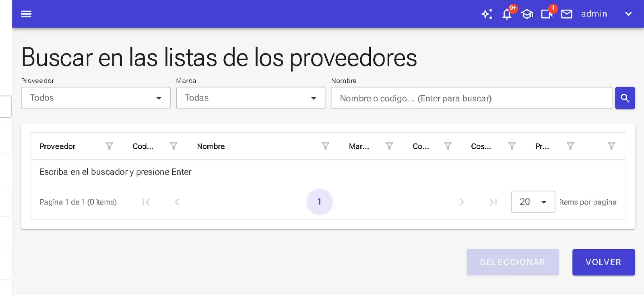Sort by Co... column header
The height and width of the screenshot is (295, 644).
pos(421,146)
